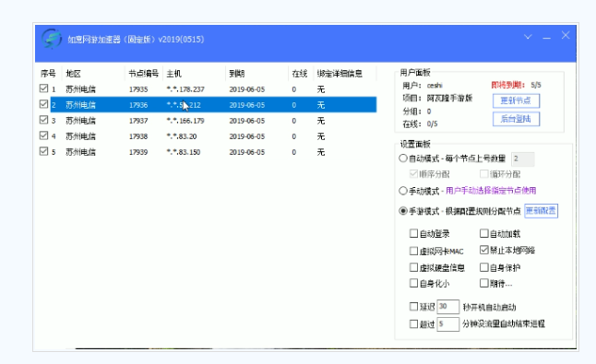Toggle the 顺序分配 checkbox
Viewport: 596px width, 364px height.
click(413, 174)
